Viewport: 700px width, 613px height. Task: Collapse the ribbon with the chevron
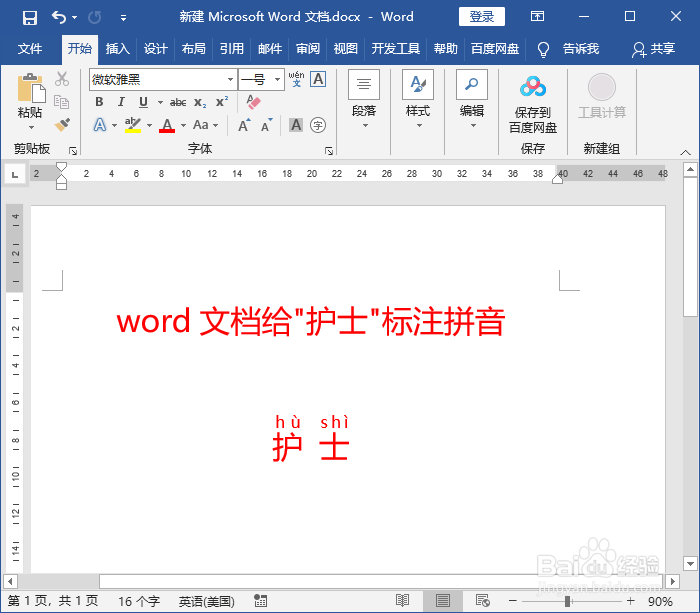685,152
